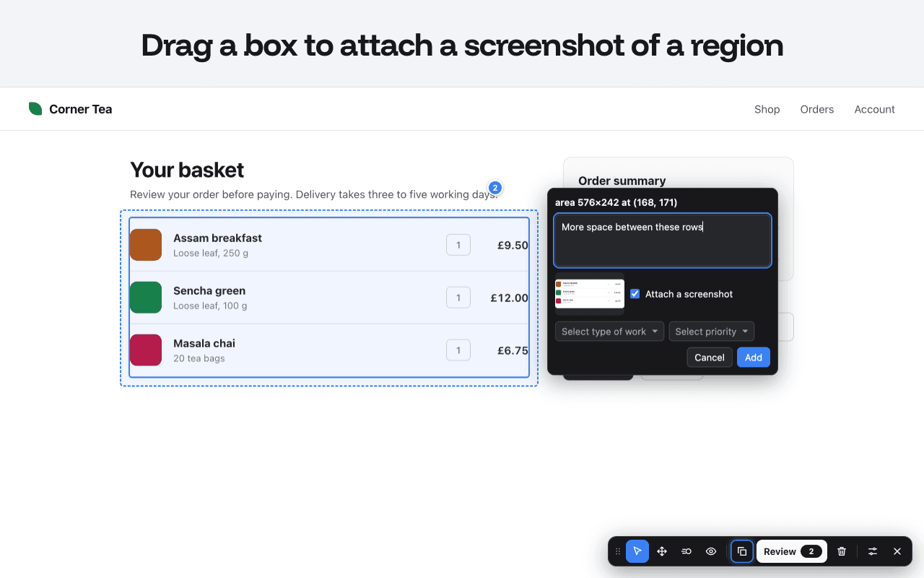Open the Shop nav item
Image resolution: width=924 pixels, height=578 pixels.
coord(767,109)
